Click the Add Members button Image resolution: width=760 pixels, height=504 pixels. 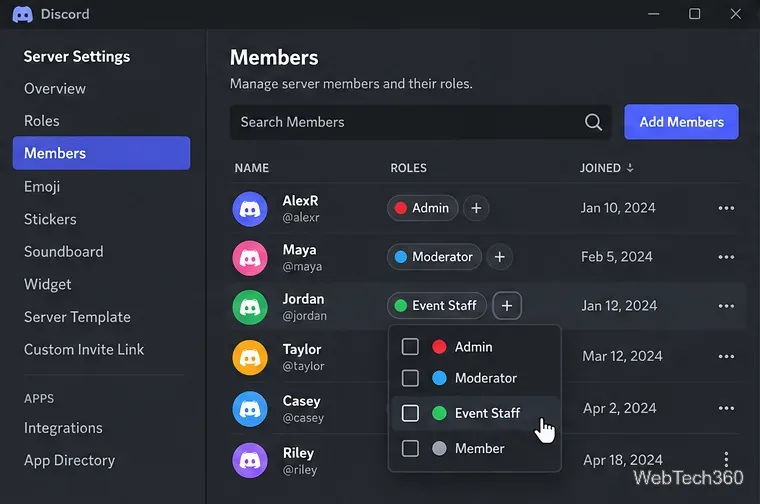(x=681, y=122)
